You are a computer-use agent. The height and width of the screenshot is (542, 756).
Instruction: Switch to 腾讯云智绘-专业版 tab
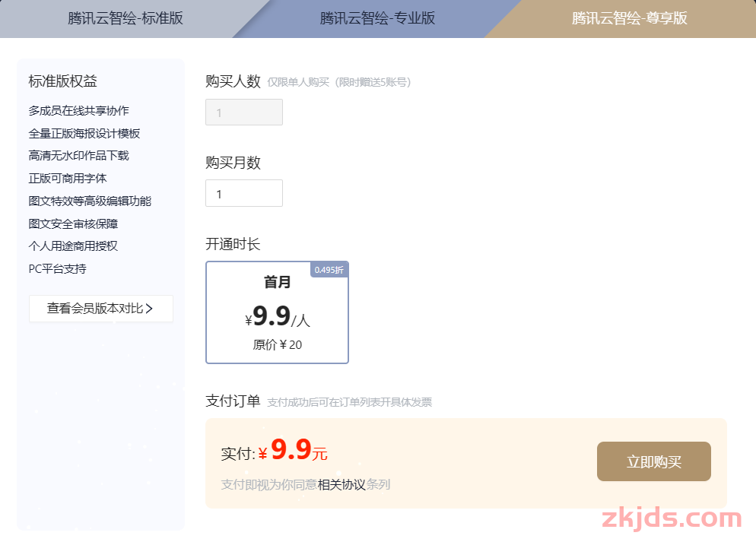pyautogui.click(x=377, y=18)
